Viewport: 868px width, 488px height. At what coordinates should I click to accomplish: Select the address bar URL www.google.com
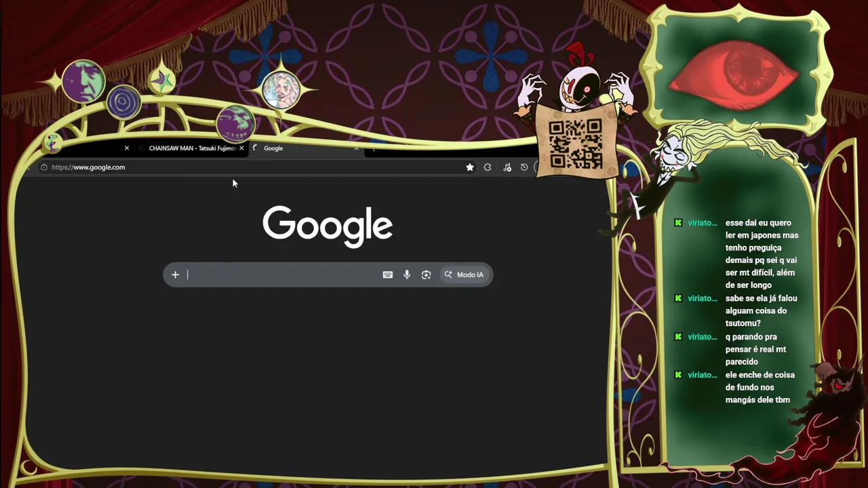click(x=88, y=167)
